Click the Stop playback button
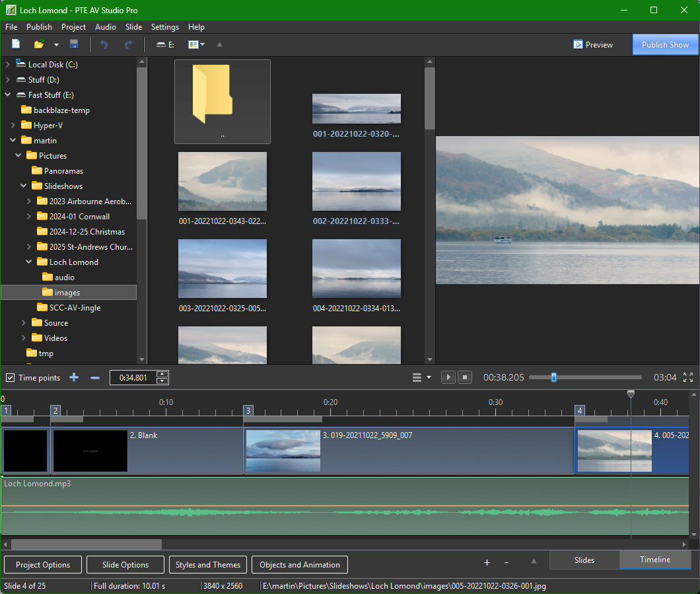This screenshot has width=700, height=594. [465, 377]
